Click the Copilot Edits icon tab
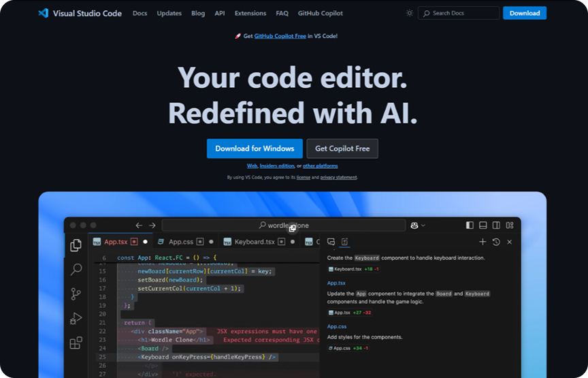The height and width of the screenshot is (378, 588). [344, 242]
